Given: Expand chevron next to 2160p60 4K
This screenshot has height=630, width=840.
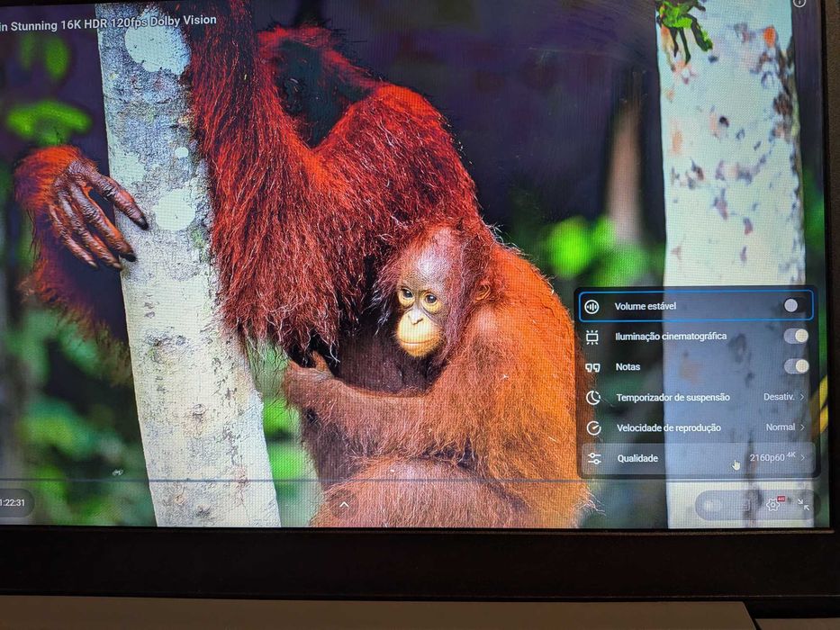Looking at the screenshot, I should (x=803, y=457).
